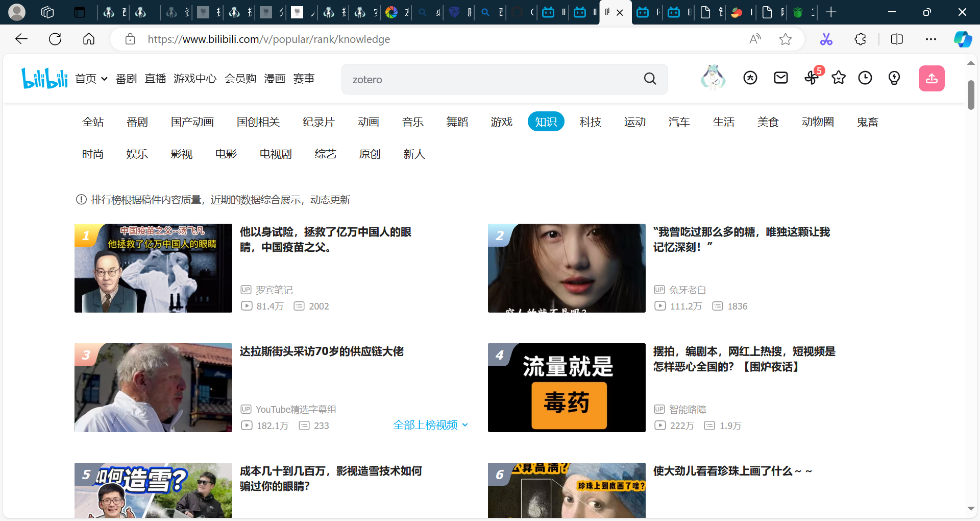980x521 pixels.
Task: Refresh the page
Action: pyautogui.click(x=55, y=39)
